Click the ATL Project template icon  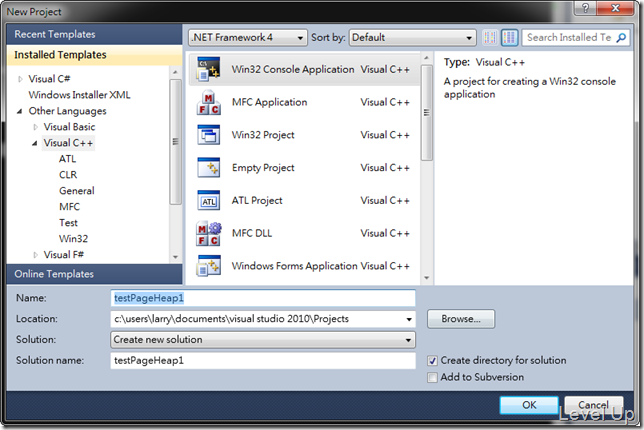click(x=209, y=200)
